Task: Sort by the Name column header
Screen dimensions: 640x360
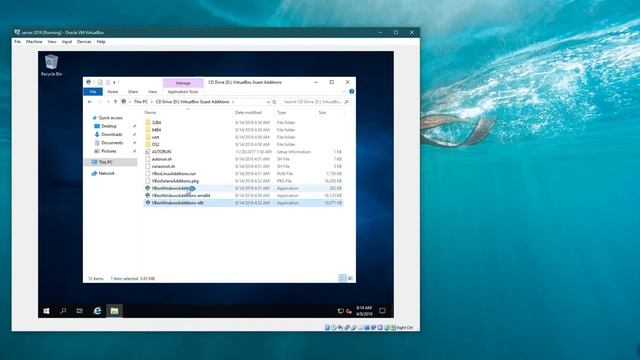Action: 150,112
